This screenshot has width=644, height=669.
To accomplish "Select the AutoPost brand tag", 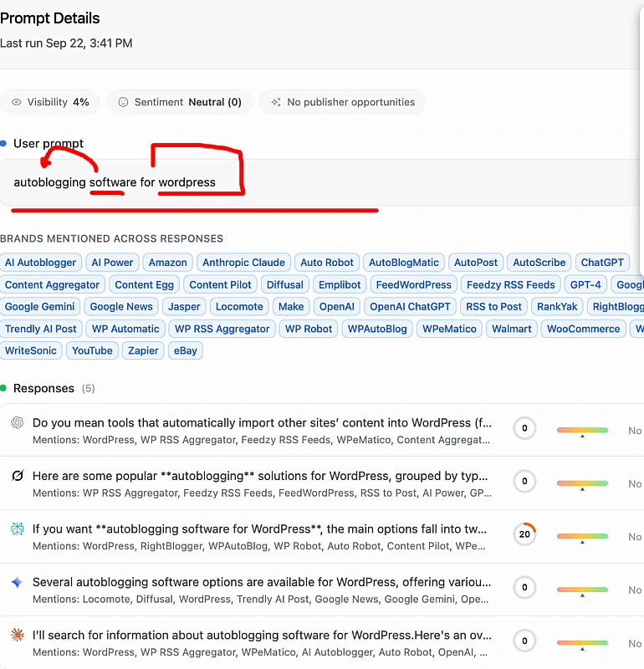I will point(475,263).
